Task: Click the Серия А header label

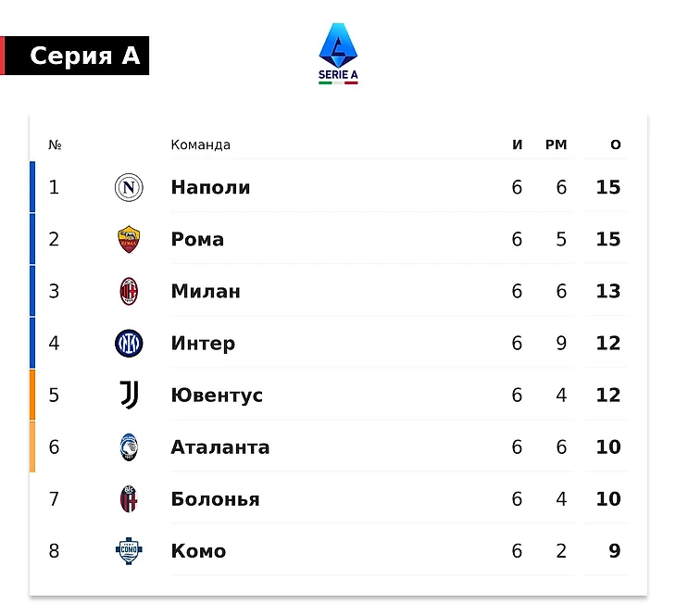Action: (84, 57)
